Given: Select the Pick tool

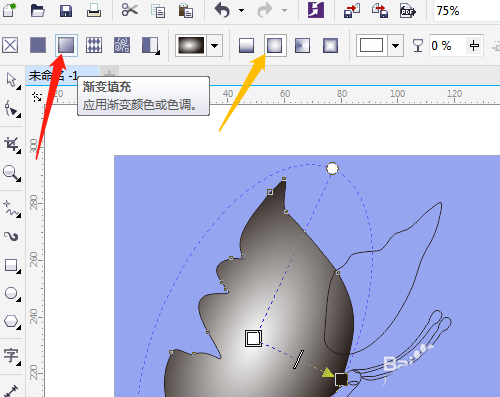Looking at the screenshot, I should point(12,81).
